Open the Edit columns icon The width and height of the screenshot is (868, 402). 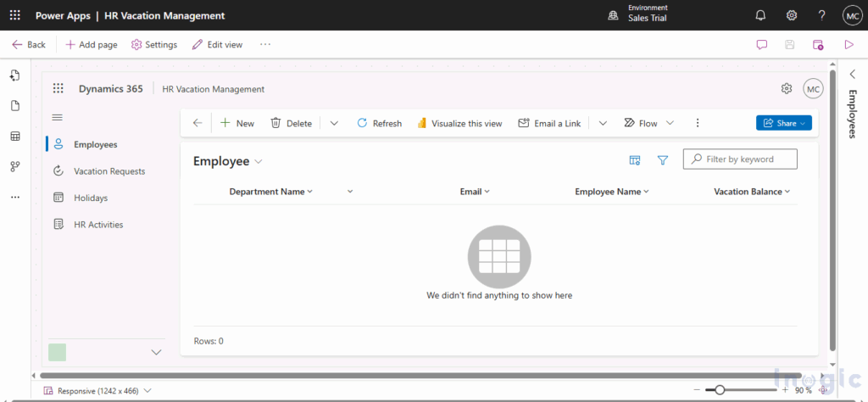tap(635, 160)
